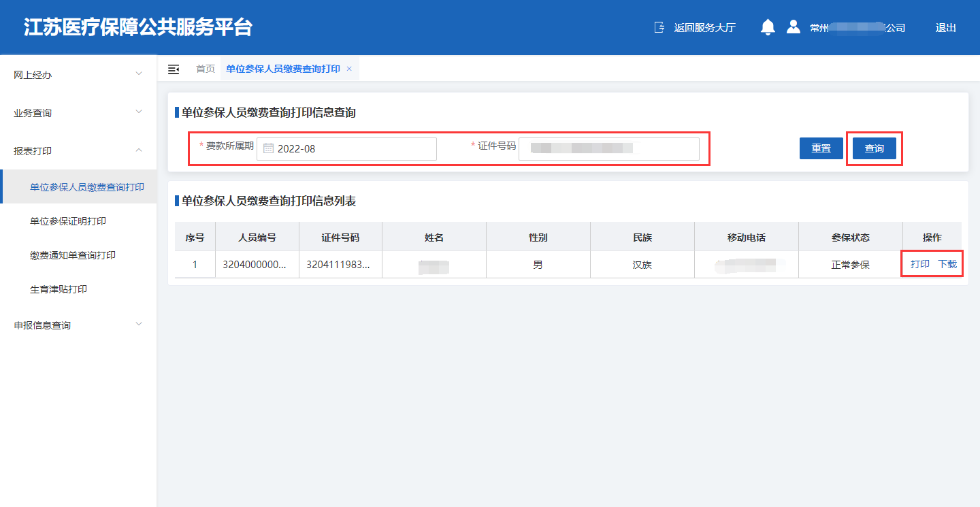The image size is (980, 507).
Task: Click 退出 to log out
Action: pyautogui.click(x=945, y=28)
